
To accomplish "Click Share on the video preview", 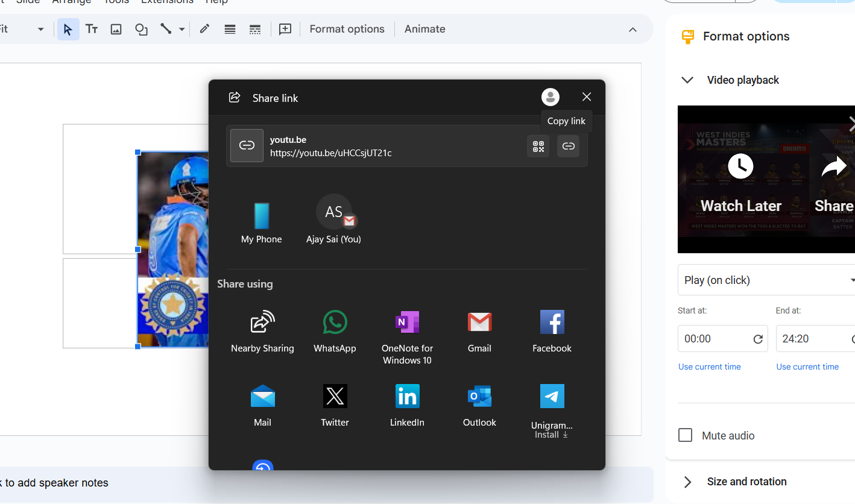I will tap(834, 183).
